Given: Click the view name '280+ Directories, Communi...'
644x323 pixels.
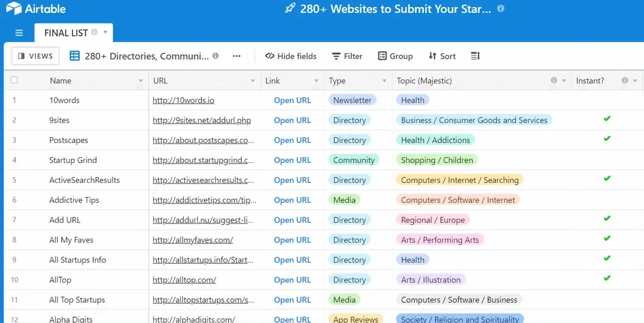Looking at the screenshot, I should 146,56.
